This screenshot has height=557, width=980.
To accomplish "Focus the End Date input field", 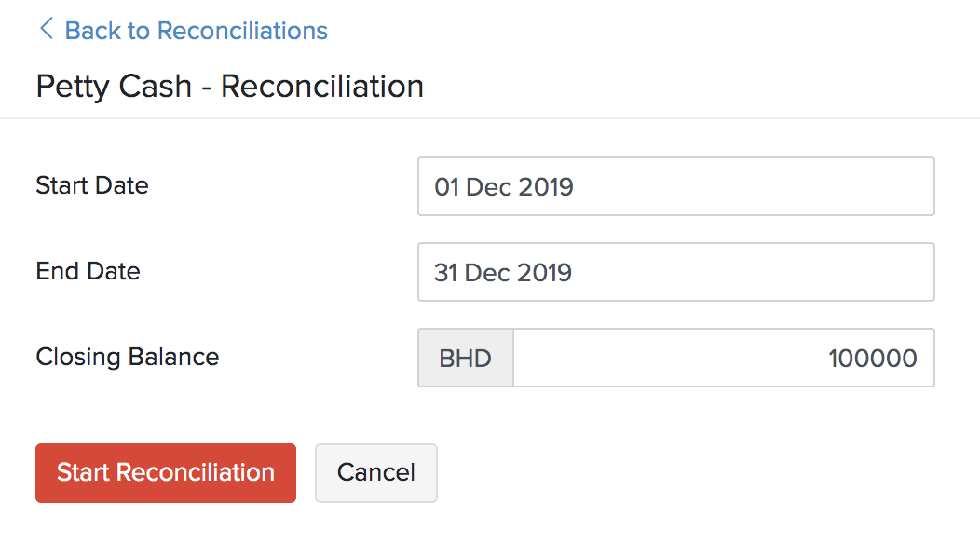I will coord(675,272).
